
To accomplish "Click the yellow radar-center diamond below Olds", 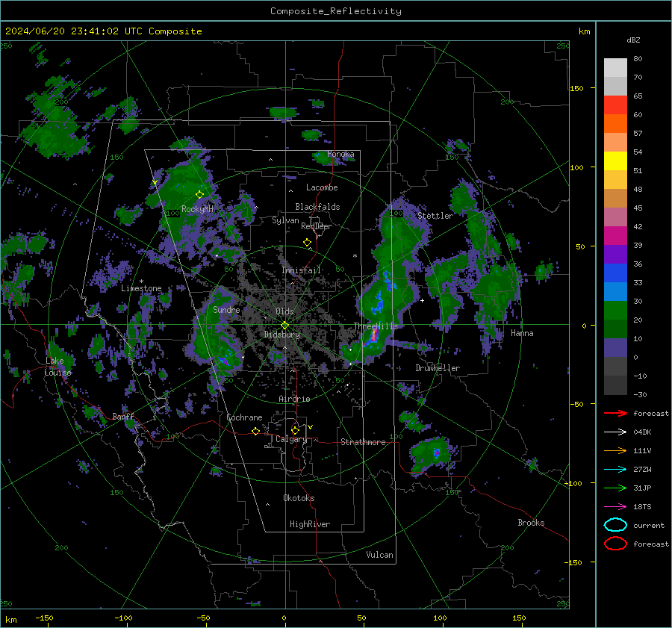I will click(x=284, y=326).
